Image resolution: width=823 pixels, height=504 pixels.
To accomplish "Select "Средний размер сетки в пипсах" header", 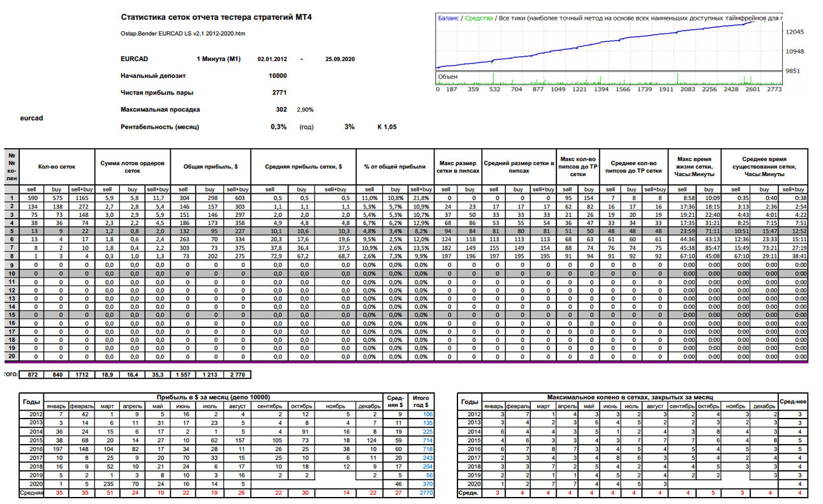I will [x=519, y=167].
